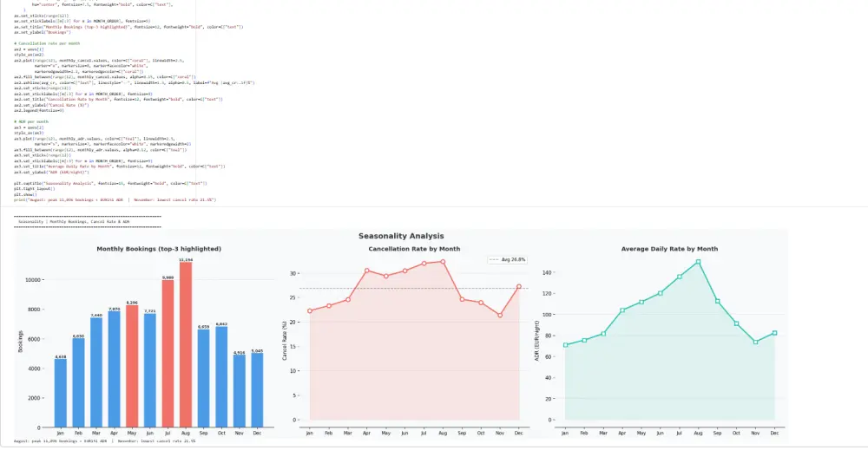Viewport: 868px width, 450px height.
Task: Click the May bar in Monthly Bookings chart
Action: [x=132, y=366]
